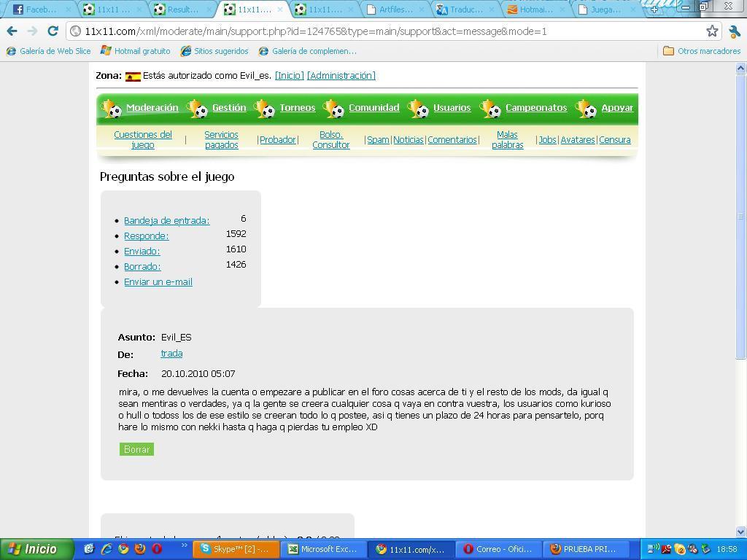Click sender name link trada
747x560 pixels.
point(171,354)
